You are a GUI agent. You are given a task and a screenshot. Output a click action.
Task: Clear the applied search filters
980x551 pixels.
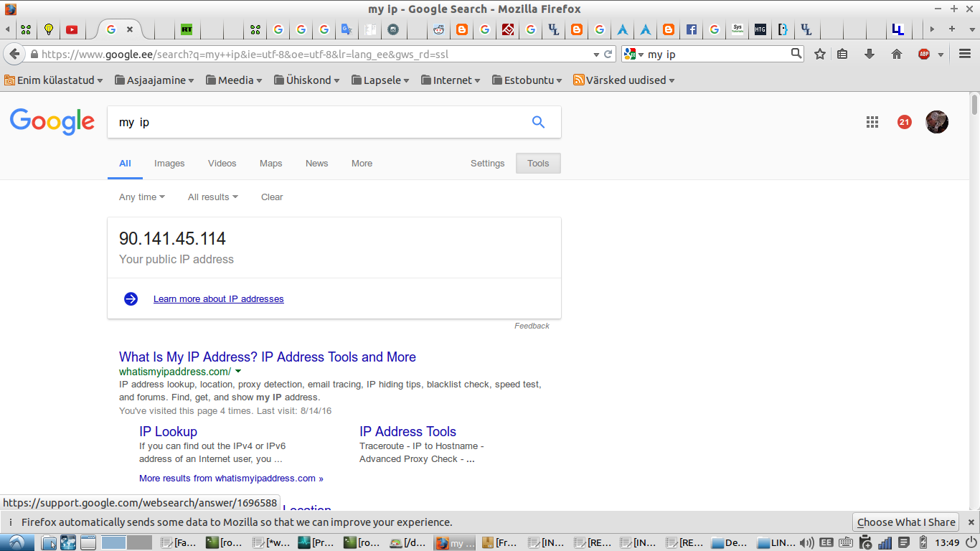[x=272, y=197]
